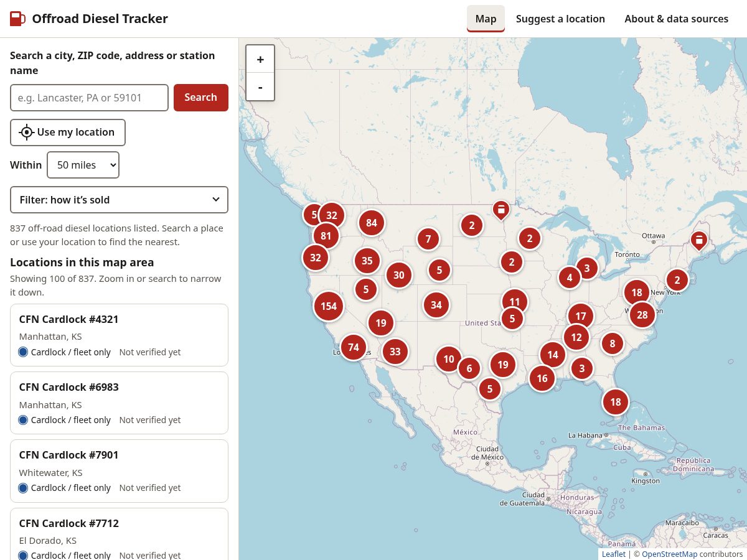
Task: Open the Florida cluster marker labeled 18
Action: point(616,402)
